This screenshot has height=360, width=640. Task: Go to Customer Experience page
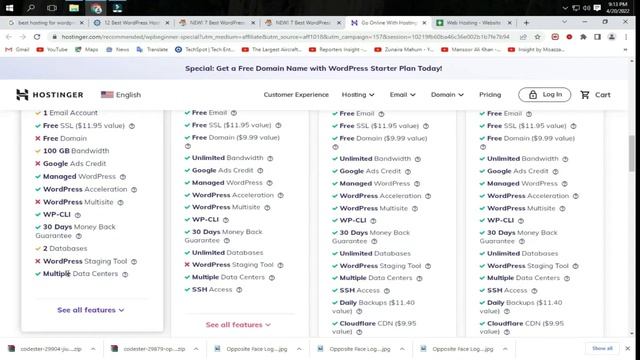[296, 95]
